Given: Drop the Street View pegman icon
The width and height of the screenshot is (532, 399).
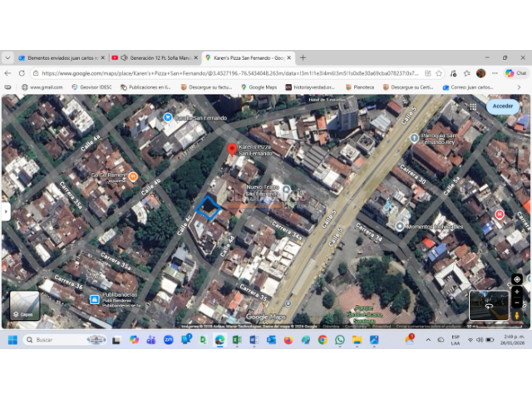Looking at the screenshot, I should 517,315.
